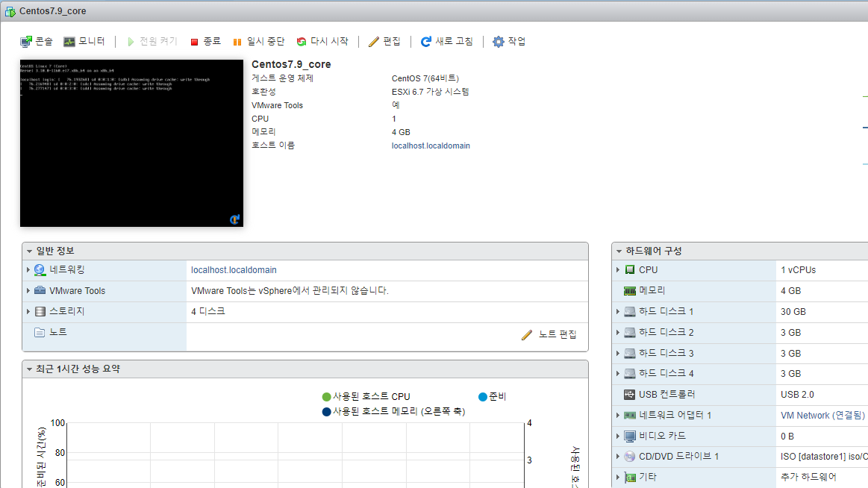Image resolution: width=868 pixels, height=488 pixels.
Task: Open the networking localhost.localdomain link
Action: tap(234, 270)
